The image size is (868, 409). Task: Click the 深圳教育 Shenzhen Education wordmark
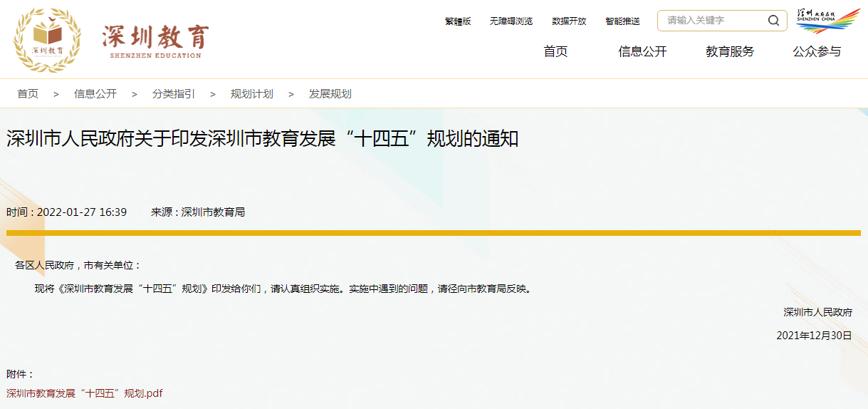point(156,41)
